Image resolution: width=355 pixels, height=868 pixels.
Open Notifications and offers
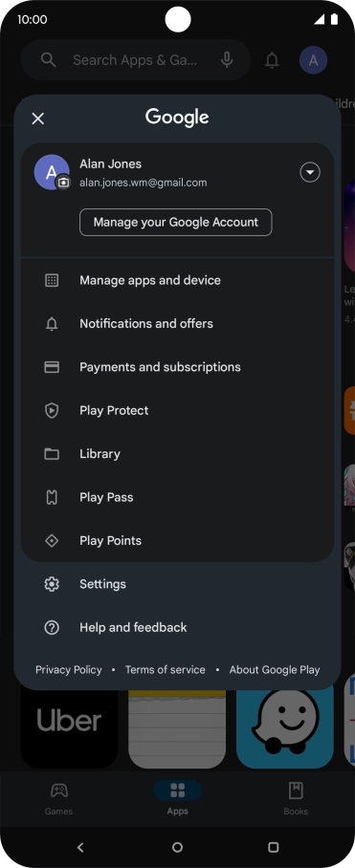tap(177, 323)
